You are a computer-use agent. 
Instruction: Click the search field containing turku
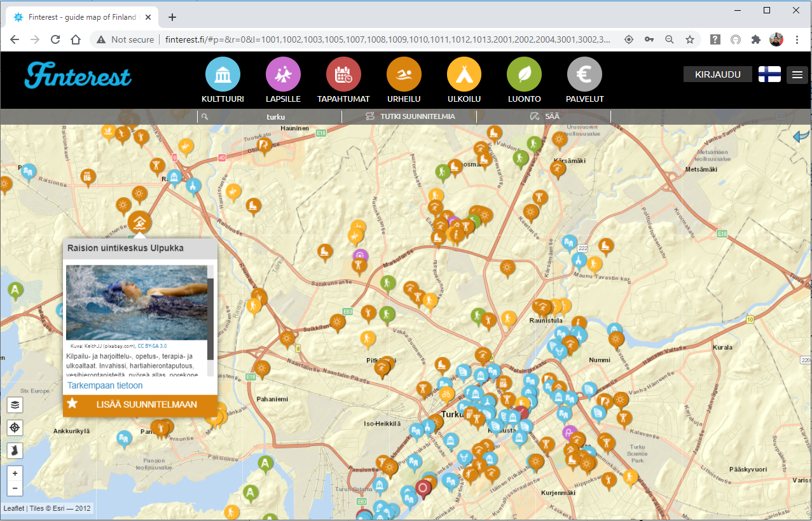coord(275,117)
